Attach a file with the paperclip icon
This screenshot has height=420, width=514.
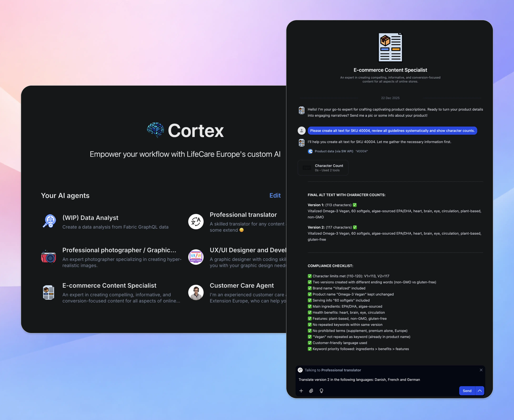point(311,391)
